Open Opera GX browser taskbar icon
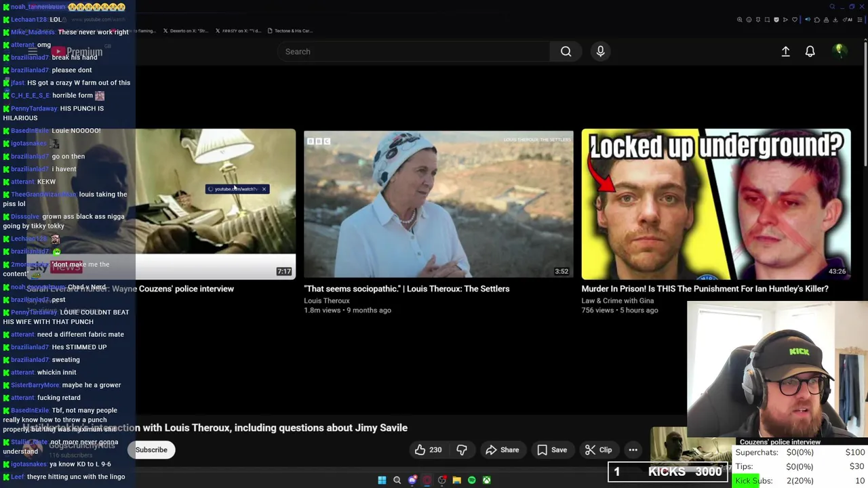Image resolution: width=868 pixels, height=488 pixels. coord(427,480)
